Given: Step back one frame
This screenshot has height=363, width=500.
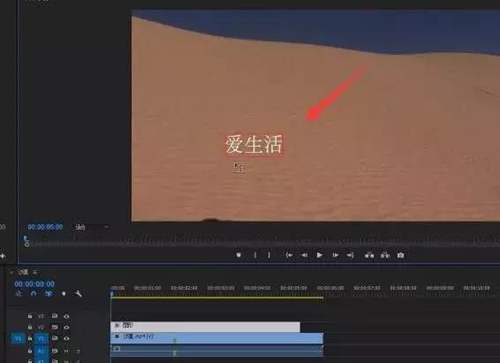Looking at the screenshot, I should (304, 255).
